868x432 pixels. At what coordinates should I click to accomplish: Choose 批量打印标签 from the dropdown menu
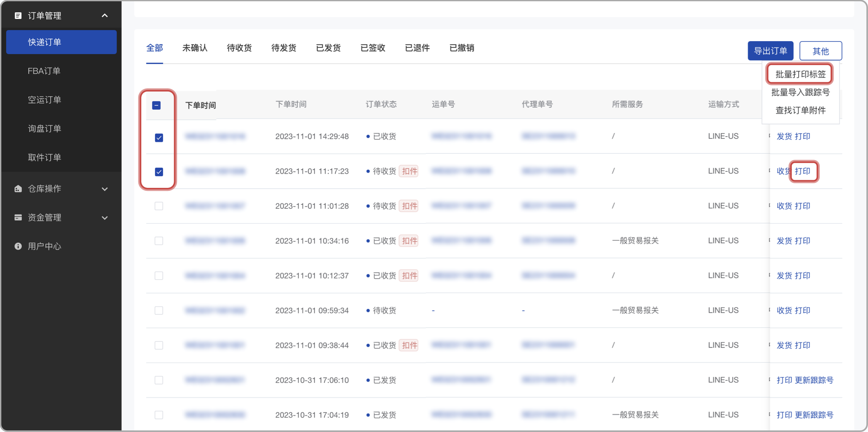click(800, 74)
